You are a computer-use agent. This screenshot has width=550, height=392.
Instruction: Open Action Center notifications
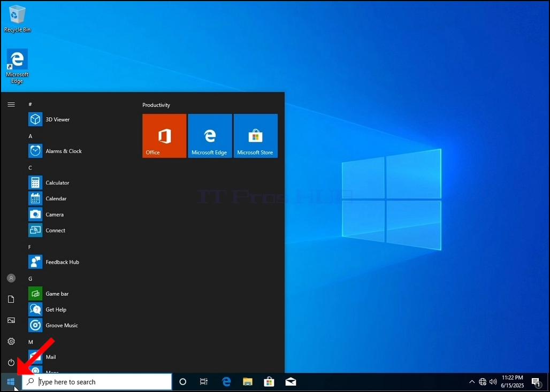click(x=536, y=382)
